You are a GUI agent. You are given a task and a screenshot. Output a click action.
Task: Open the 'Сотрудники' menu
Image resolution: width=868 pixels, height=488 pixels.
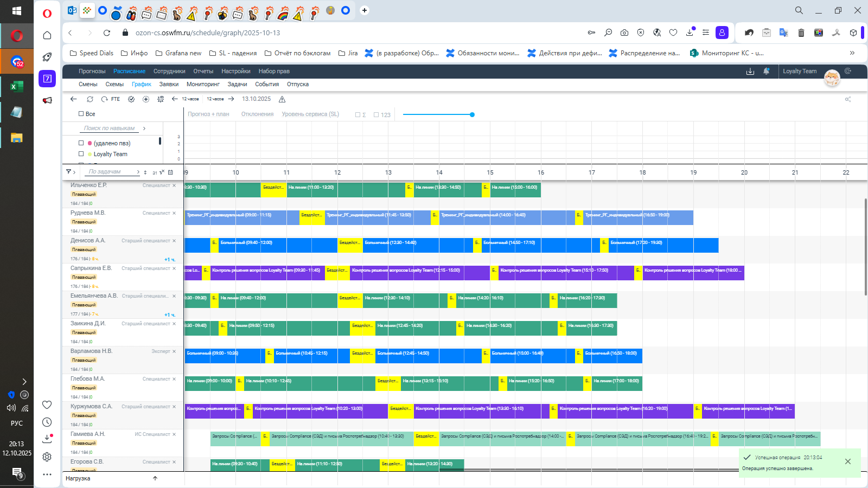[169, 71]
